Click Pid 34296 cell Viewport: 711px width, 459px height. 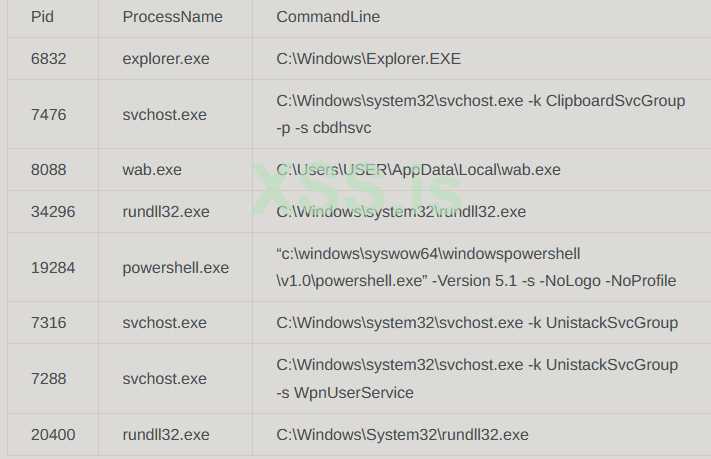53,212
